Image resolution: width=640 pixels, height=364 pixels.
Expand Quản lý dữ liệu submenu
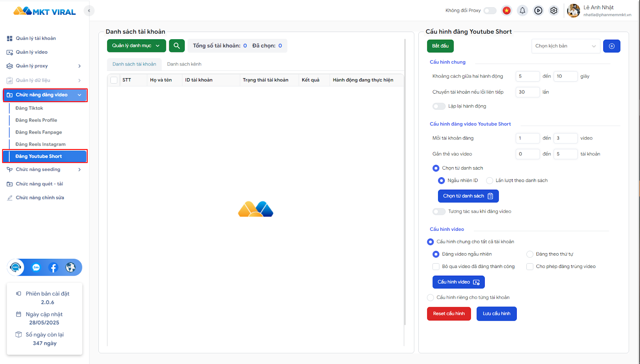click(x=80, y=80)
